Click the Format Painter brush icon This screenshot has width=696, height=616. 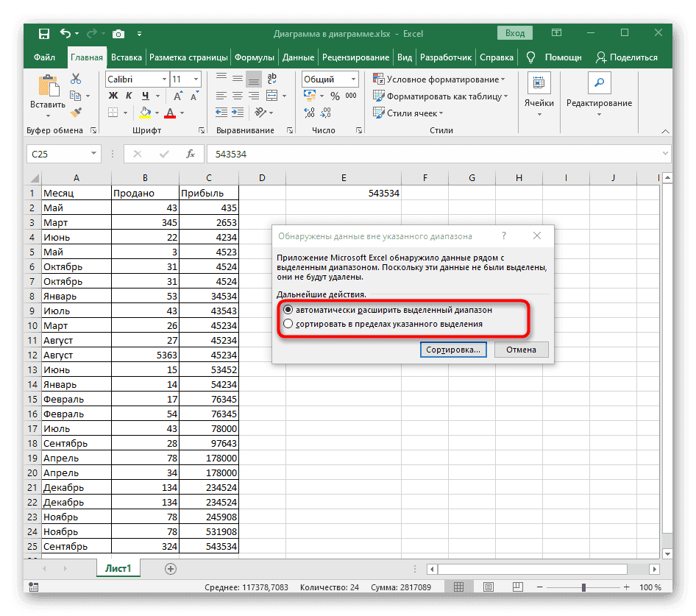click(x=75, y=112)
